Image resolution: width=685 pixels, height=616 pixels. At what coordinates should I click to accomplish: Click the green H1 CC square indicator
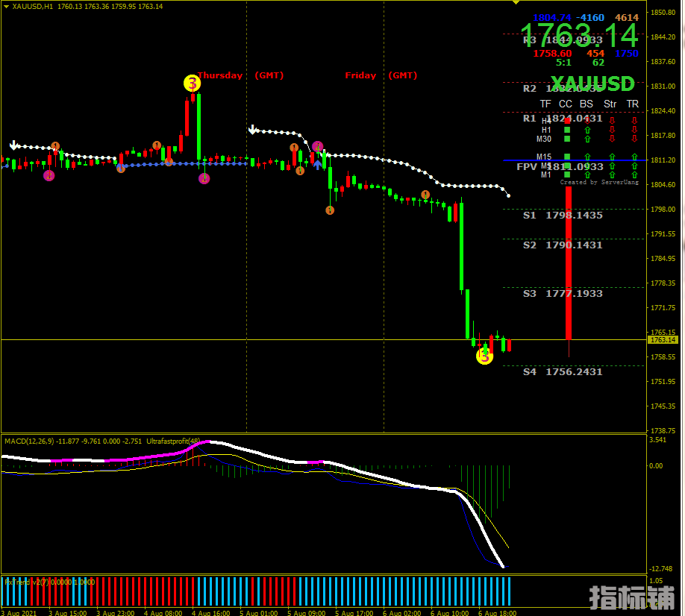pyautogui.click(x=567, y=130)
